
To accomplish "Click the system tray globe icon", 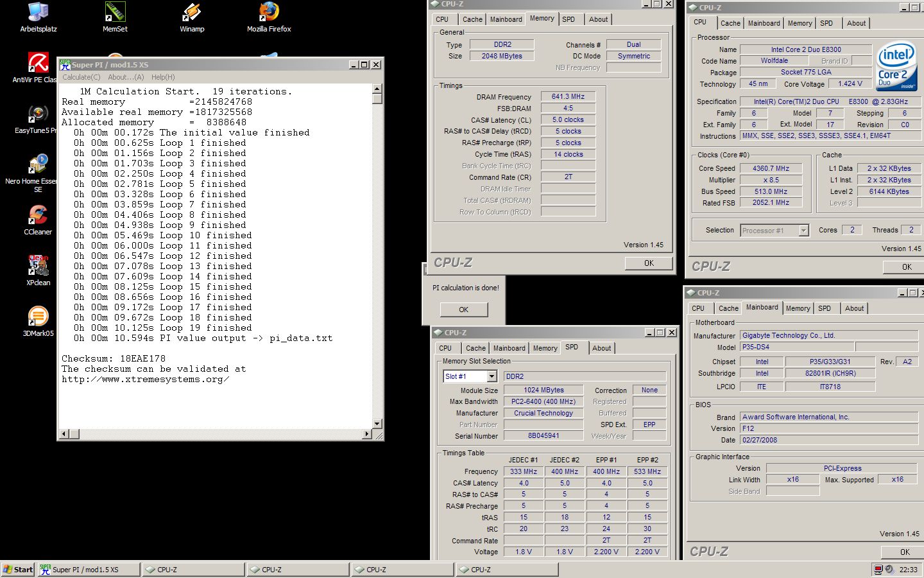I will 889,570.
